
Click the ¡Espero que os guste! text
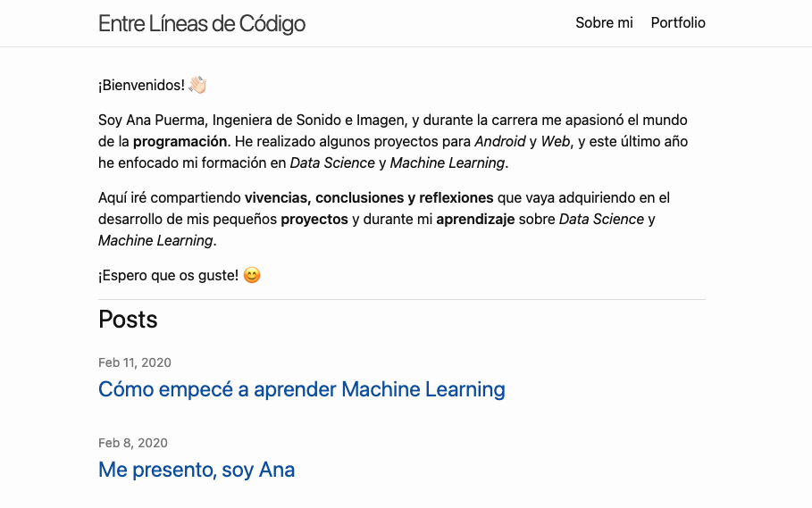click(168, 275)
